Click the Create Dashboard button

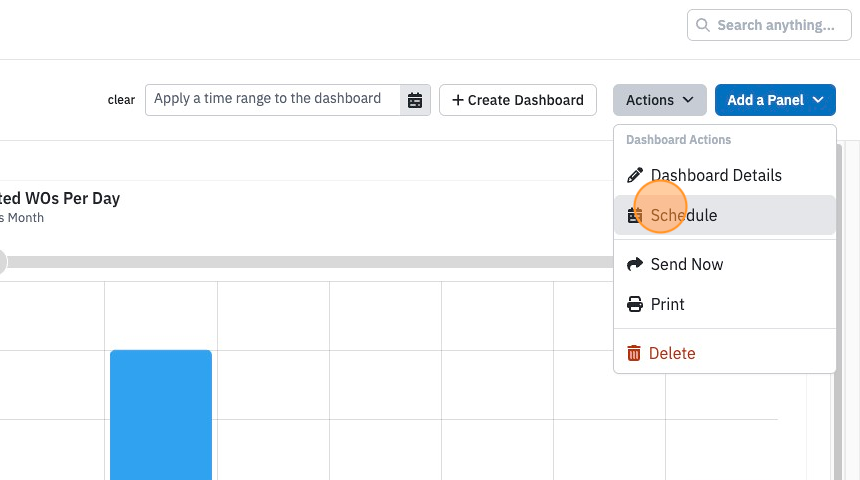click(x=518, y=100)
